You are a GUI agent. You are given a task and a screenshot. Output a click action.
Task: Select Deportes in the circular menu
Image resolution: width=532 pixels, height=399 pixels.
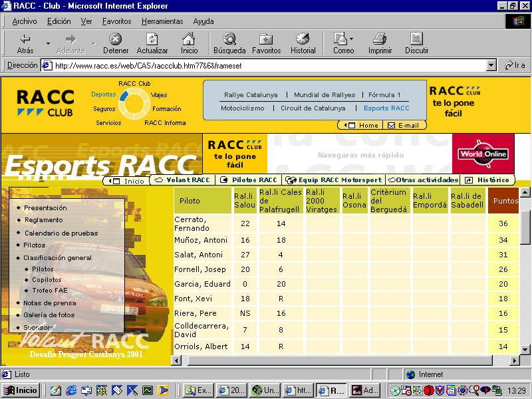104,94
